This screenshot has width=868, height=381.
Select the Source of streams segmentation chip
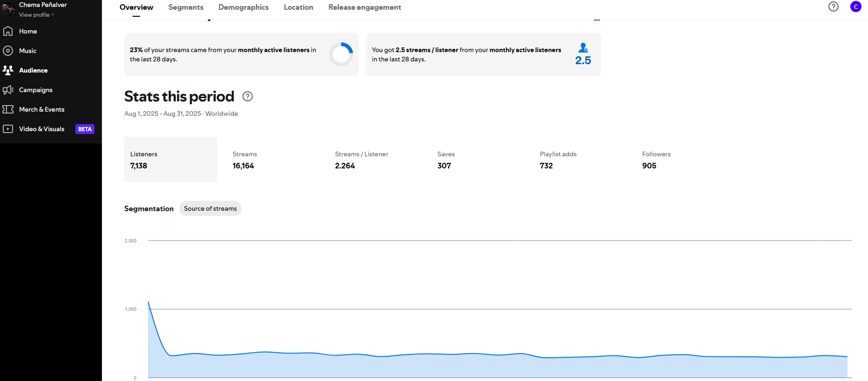(x=210, y=208)
